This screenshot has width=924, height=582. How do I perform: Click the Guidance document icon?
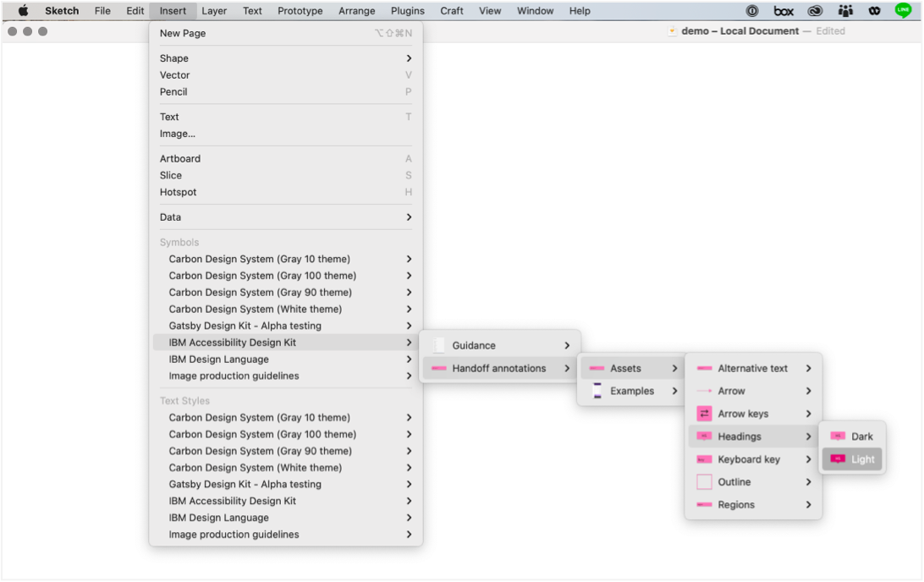click(x=438, y=345)
